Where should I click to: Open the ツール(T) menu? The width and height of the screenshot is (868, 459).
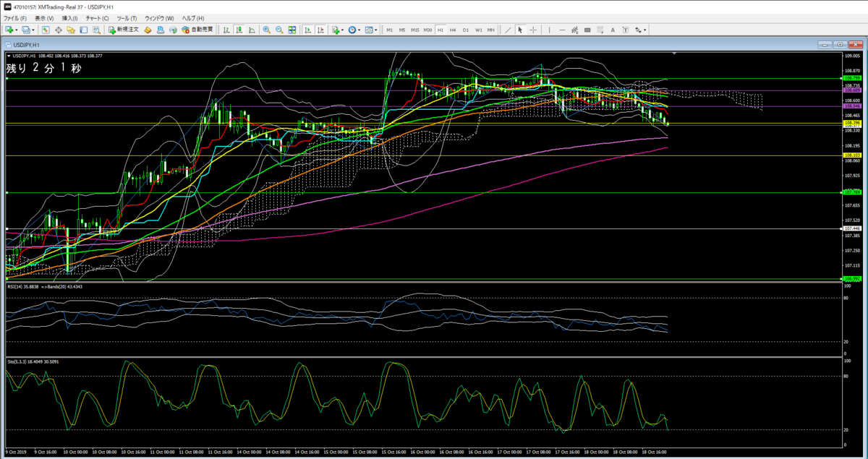pos(127,17)
